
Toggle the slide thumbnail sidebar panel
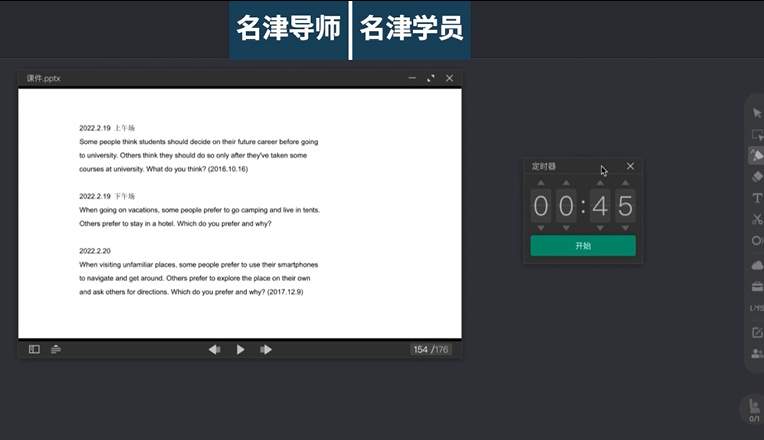[34, 349]
